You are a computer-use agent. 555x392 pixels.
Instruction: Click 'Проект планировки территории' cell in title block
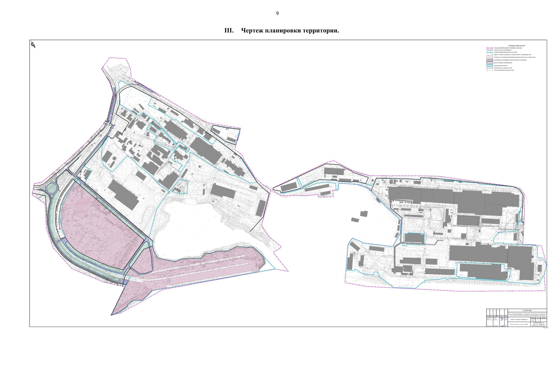click(x=519, y=319)
